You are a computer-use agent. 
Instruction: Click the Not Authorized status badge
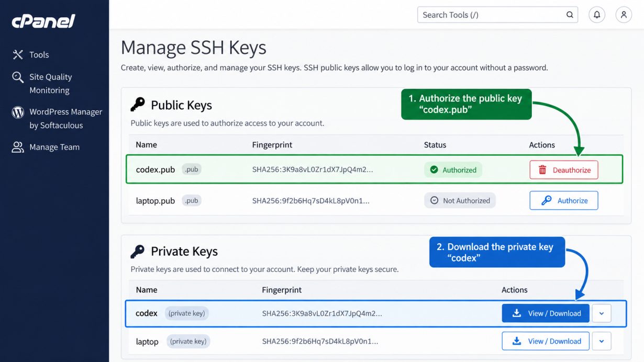[460, 200]
